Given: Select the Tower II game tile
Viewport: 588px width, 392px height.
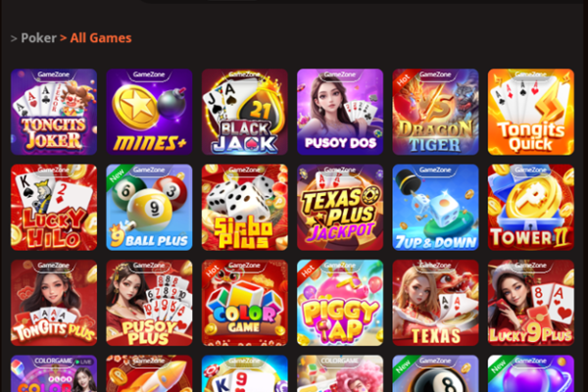Looking at the screenshot, I should pyautogui.click(x=530, y=207).
